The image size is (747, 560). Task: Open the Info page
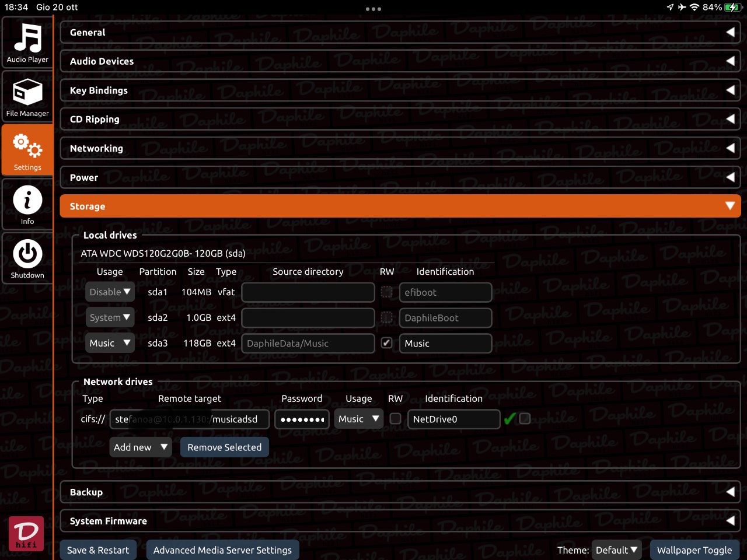tap(27, 205)
